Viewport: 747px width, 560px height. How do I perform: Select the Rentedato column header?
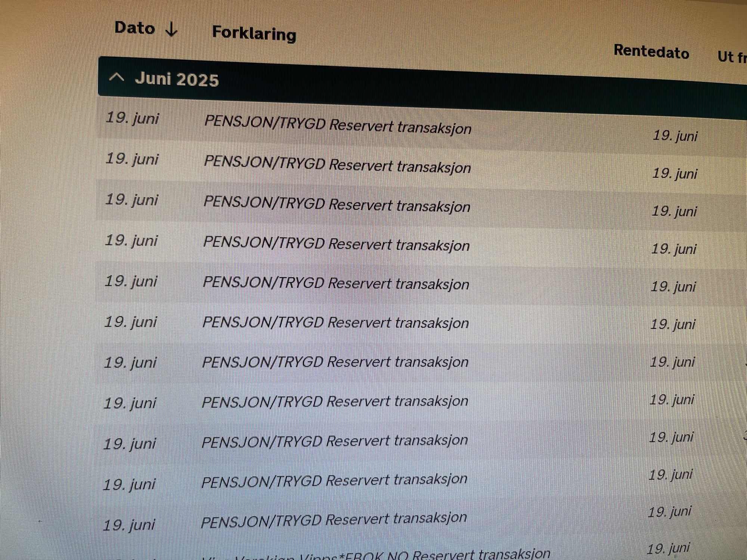(x=651, y=52)
